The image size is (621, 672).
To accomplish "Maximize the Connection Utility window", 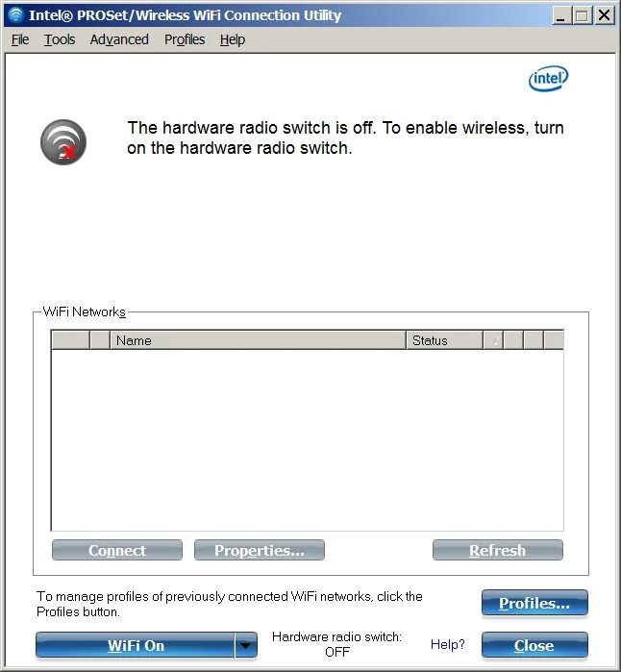I will pyautogui.click(x=582, y=15).
